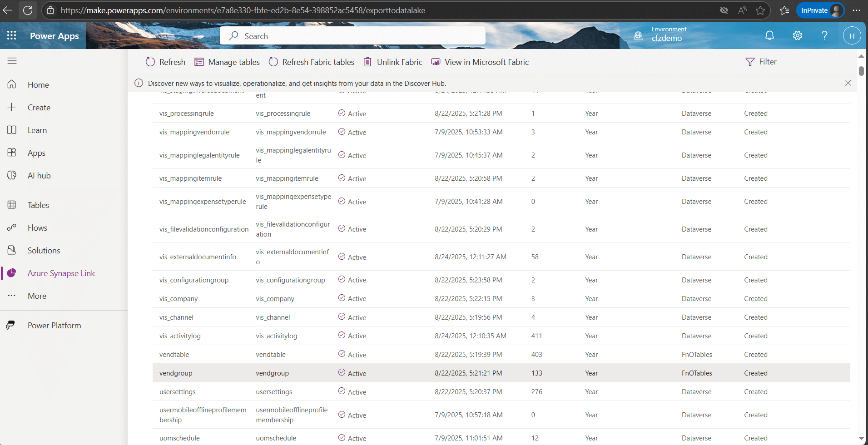Open the Filter option

761,62
